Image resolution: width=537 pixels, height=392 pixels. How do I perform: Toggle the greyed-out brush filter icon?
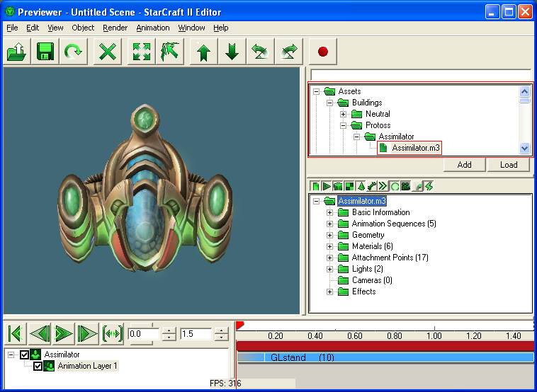[417, 186]
